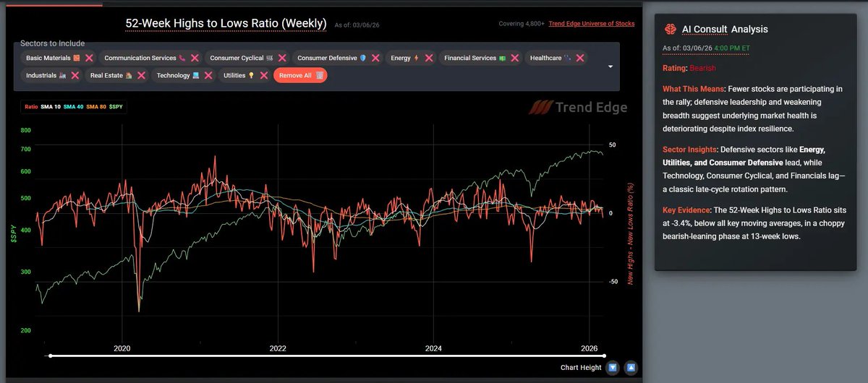Open the Trend Edge Universe of Stocks link

pyautogui.click(x=592, y=24)
